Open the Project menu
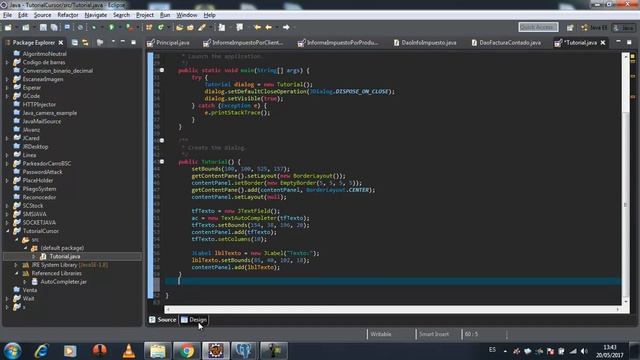This screenshot has width=640, height=360. coord(145,15)
